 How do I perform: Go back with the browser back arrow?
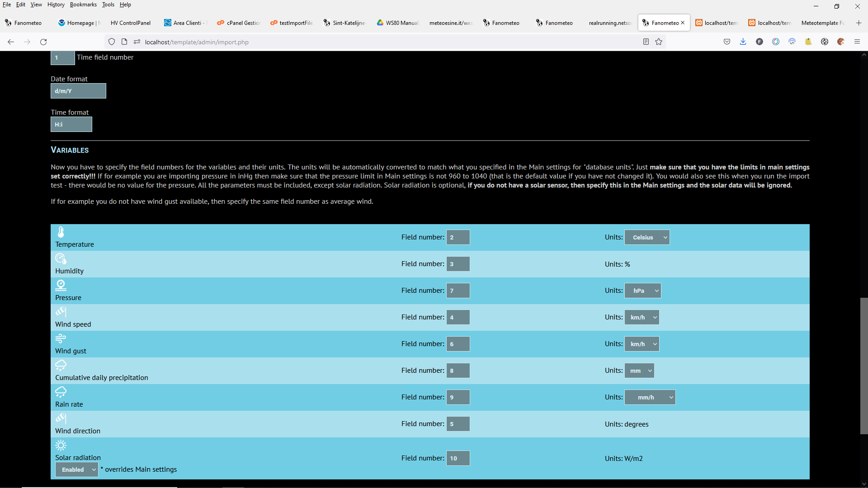point(11,42)
